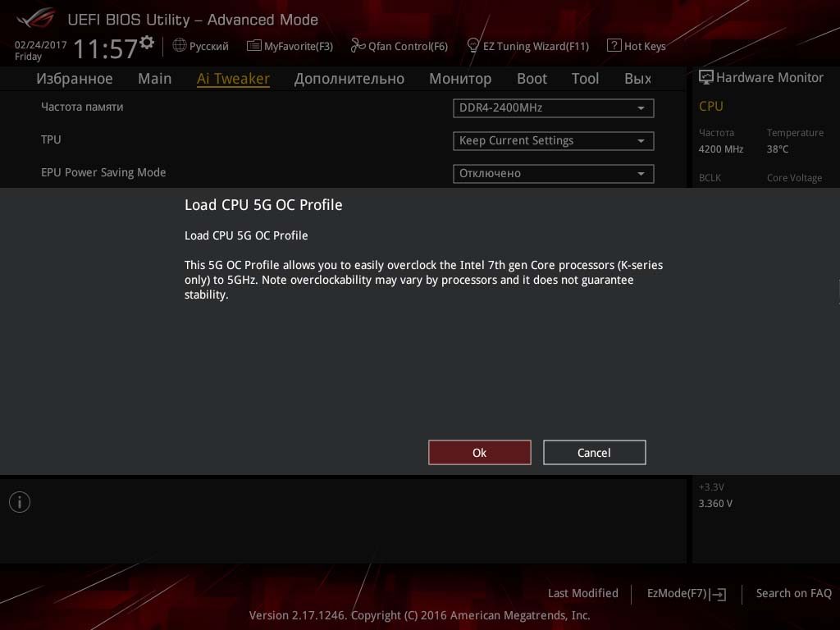Click the Cancel button
The height and width of the screenshot is (630, 840).
(x=594, y=453)
